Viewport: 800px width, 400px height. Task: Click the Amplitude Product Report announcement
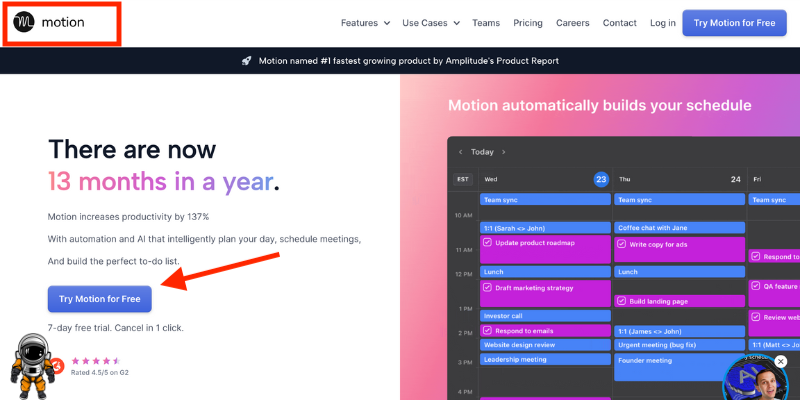[409, 61]
